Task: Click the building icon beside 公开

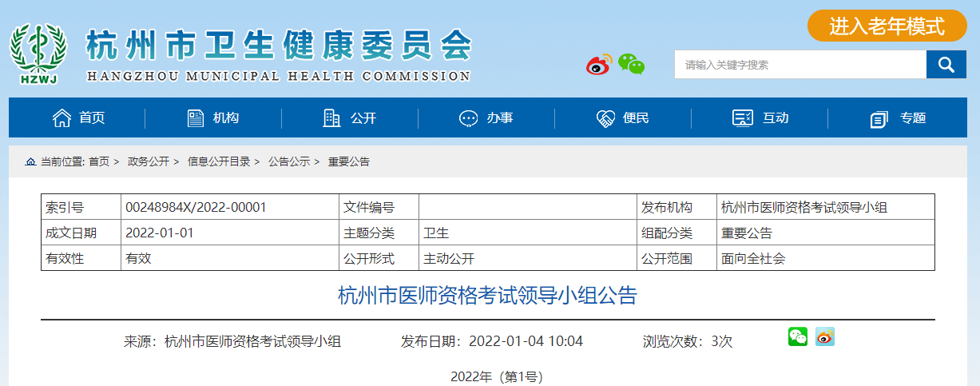Action: [x=331, y=118]
